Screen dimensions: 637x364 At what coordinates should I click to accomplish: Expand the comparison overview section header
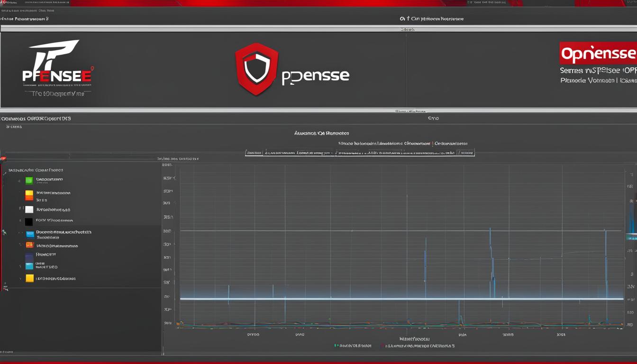pos(36,118)
